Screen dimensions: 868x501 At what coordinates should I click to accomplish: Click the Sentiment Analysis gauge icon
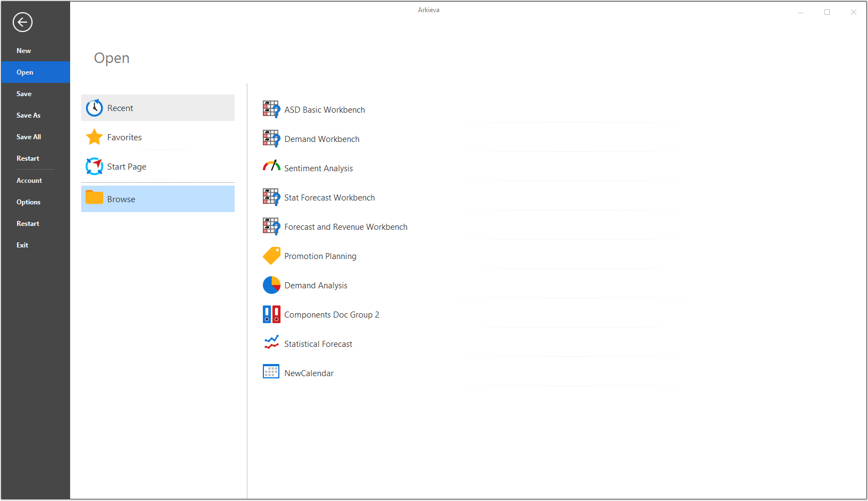pos(271,166)
